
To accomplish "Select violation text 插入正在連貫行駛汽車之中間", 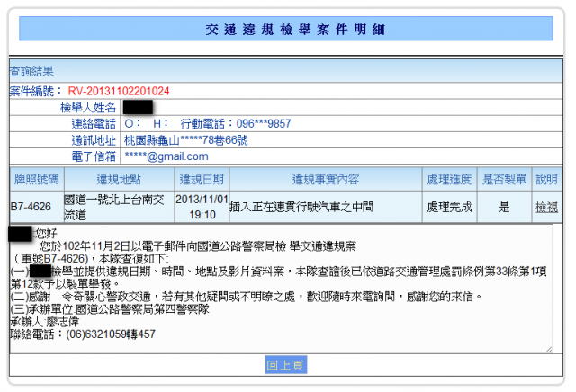I will click(x=301, y=207).
